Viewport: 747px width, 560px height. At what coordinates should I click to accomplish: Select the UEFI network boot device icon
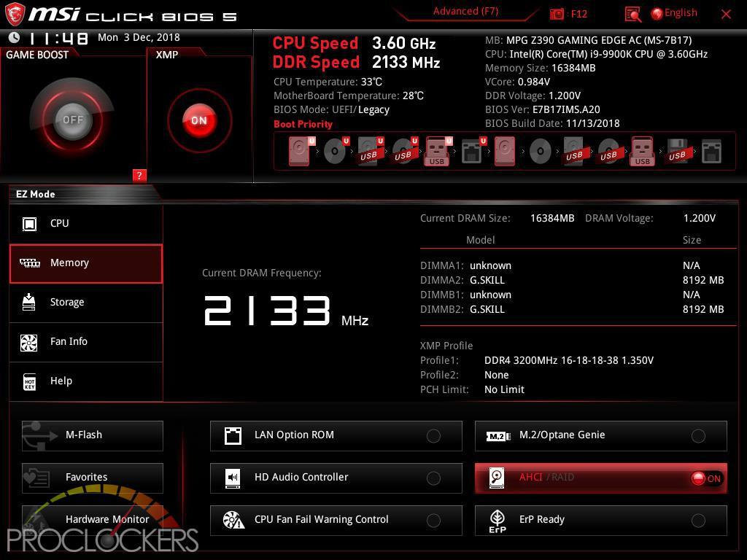tap(473, 151)
